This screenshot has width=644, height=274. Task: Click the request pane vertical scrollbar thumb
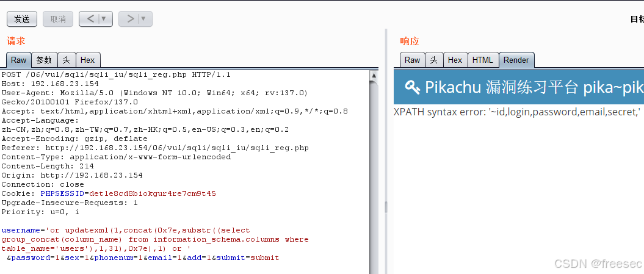(x=374, y=176)
